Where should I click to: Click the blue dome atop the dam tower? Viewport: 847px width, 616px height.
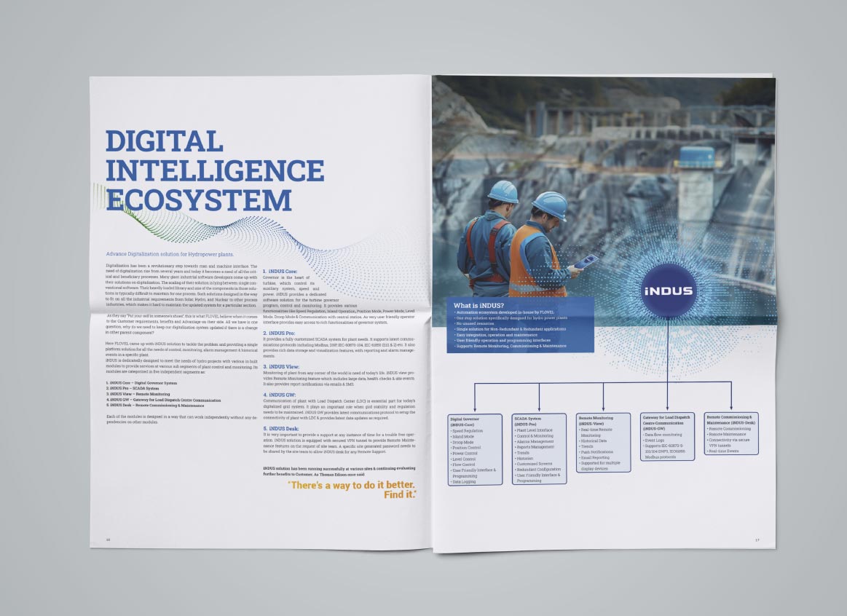pos(696,157)
